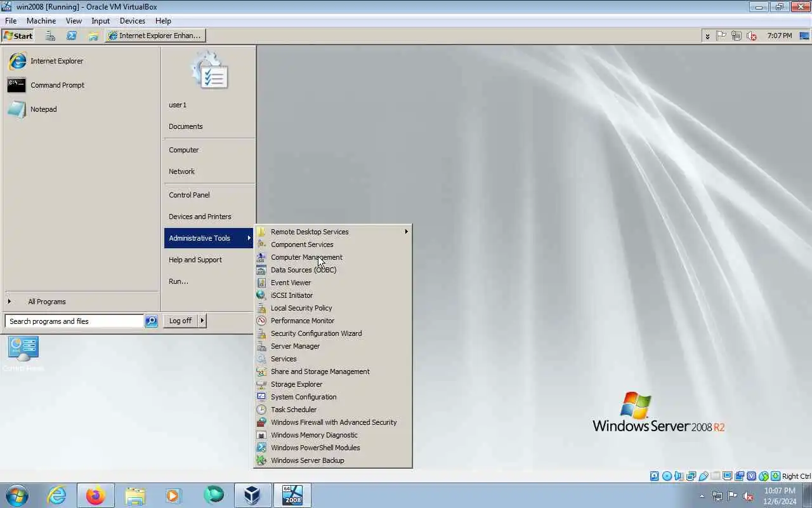Click VirtualBox USB status icon
Image resolution: width=812 pixels, height=508 pixels.
(x=703, y=476)
